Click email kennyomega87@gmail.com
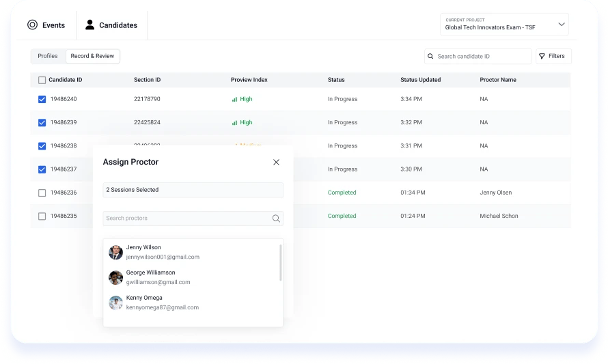Image resolution: width=608 pixels, height=364 pixels. click(x=162, y=307)
